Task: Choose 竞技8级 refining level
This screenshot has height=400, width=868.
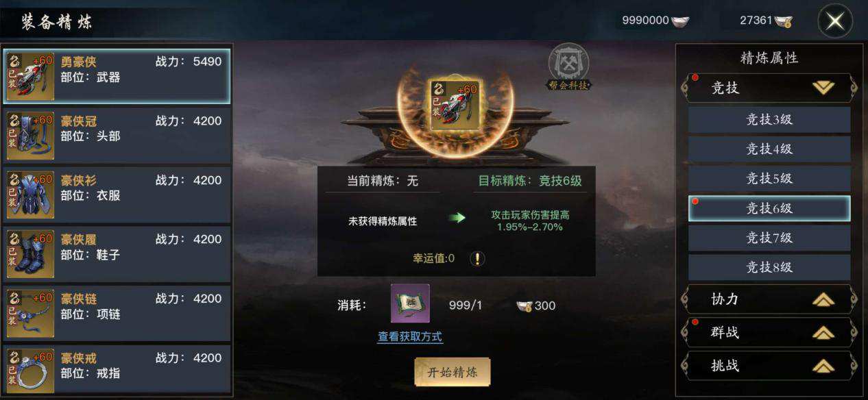Action: 769,267
